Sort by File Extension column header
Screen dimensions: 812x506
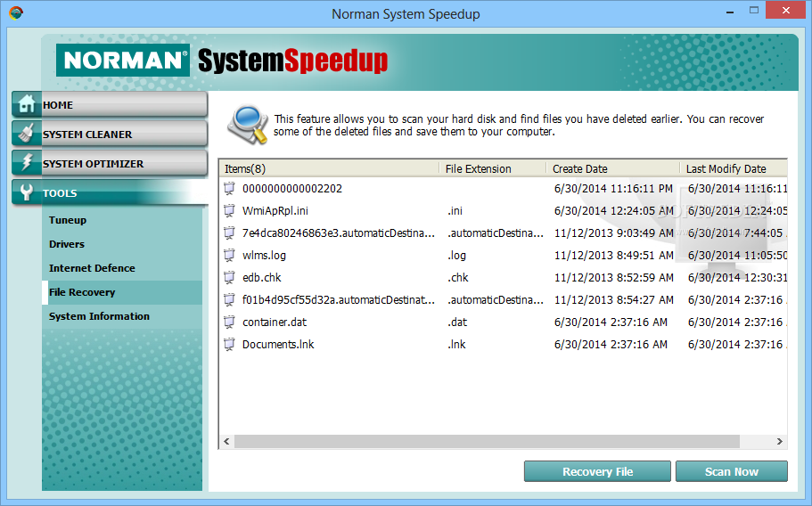[x=493, y=168]
